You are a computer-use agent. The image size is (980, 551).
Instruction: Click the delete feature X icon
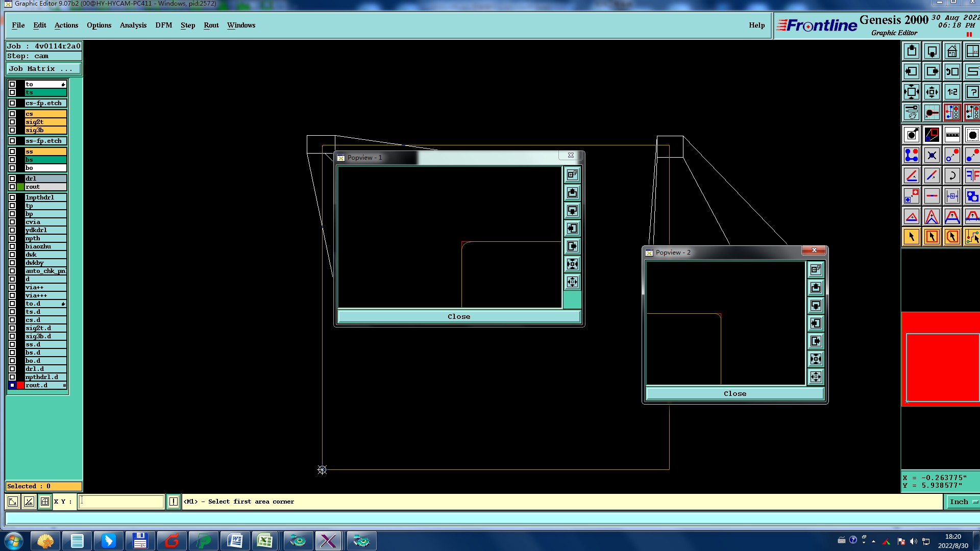[x=932, y=155]
